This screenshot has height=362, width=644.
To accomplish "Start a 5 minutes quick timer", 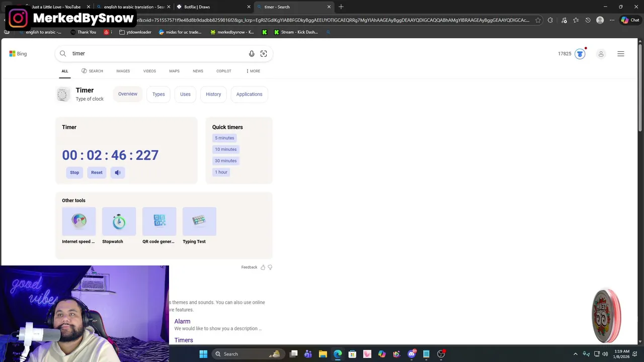I will click(x=224, y=138).
